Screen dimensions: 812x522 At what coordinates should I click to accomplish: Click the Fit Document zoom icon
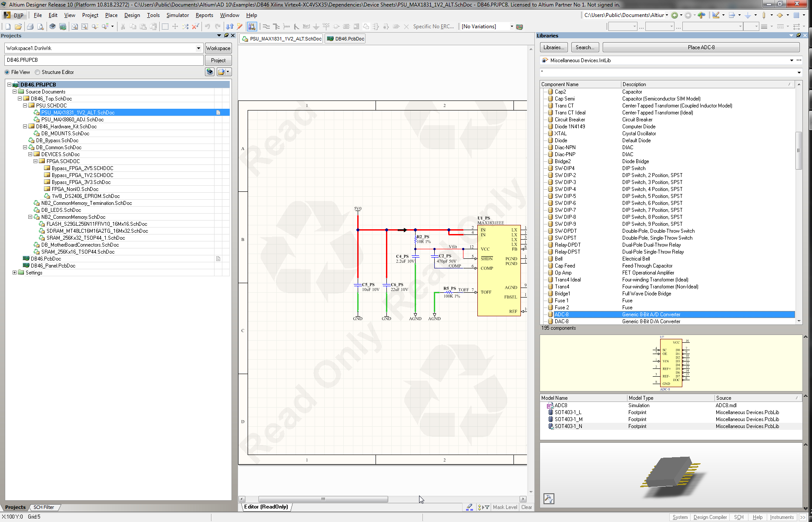[x=75, y=27]
